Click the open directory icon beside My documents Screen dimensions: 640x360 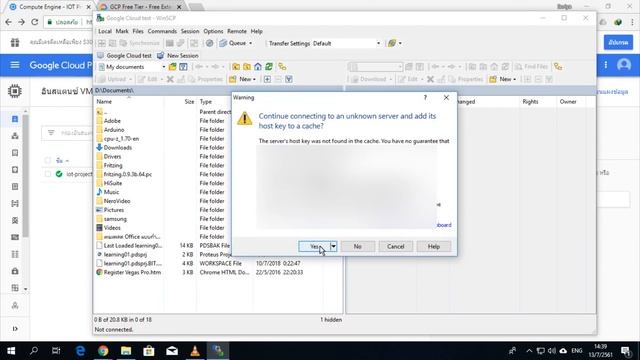(x=173, y=67)
